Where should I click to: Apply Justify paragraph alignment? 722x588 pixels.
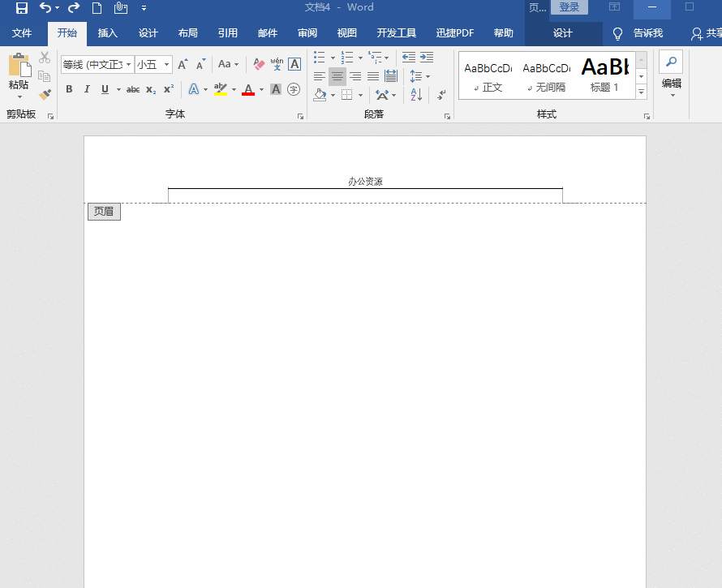pyautogui.click(x=373, y=76)
